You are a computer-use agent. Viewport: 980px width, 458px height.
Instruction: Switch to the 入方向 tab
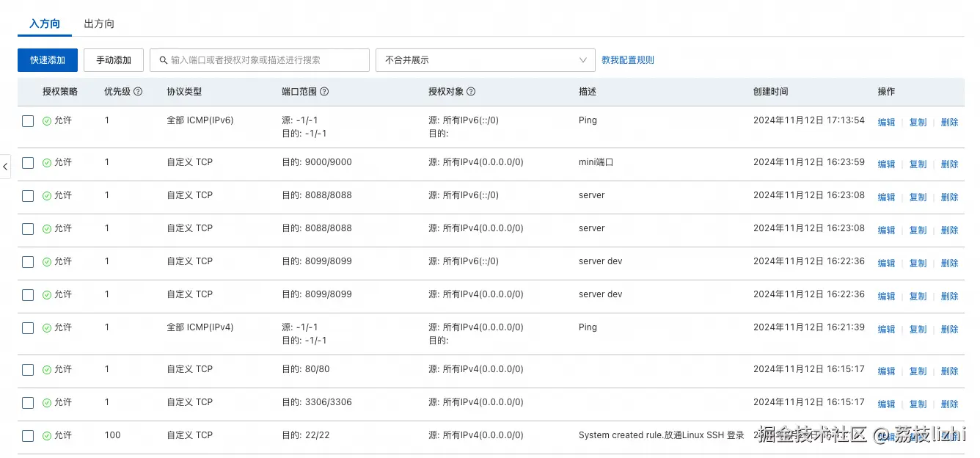point(45,23)
